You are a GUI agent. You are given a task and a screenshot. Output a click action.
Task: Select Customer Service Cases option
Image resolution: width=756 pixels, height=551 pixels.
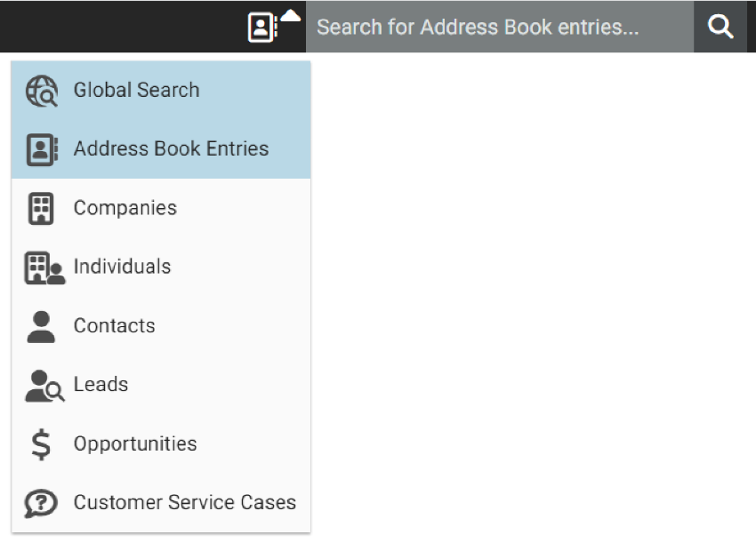pyautogui.click(x=185, y=503)
